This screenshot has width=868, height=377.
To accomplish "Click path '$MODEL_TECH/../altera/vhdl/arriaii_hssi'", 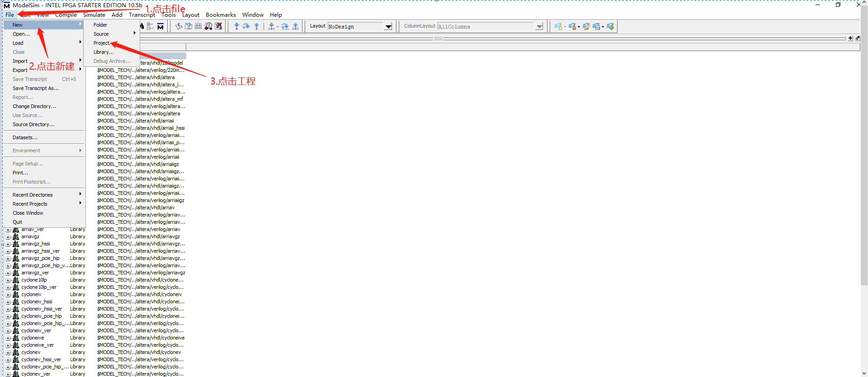I will [141, 128].
